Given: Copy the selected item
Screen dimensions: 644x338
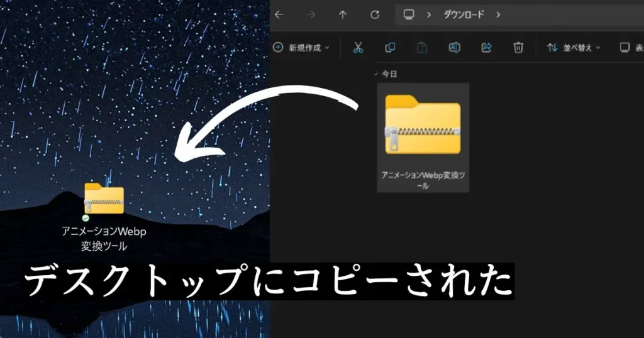Looking at the screenshot, I should [390, 48].
